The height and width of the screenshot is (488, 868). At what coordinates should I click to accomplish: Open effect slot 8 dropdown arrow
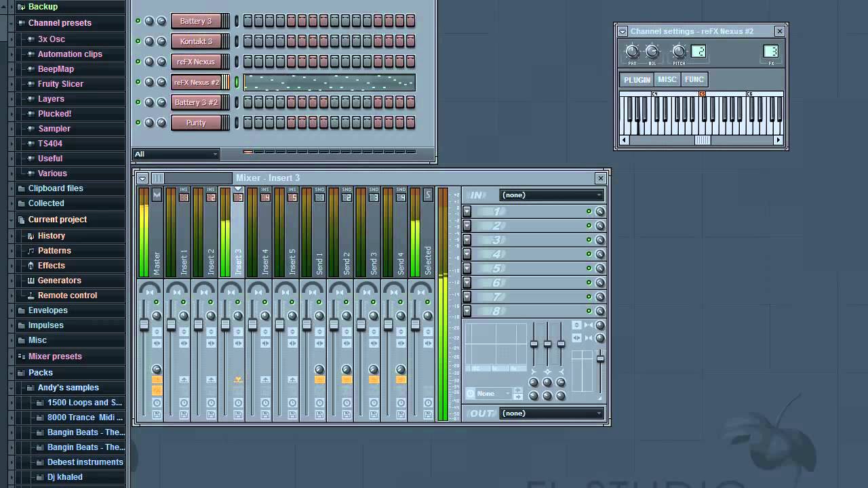point(467,311)
